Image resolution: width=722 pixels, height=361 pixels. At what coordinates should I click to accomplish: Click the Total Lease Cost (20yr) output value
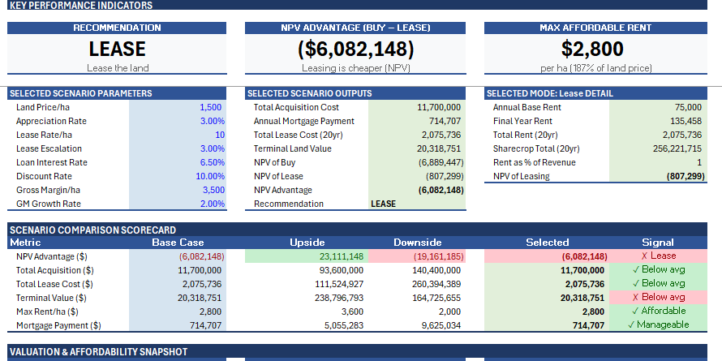[417, 135]
